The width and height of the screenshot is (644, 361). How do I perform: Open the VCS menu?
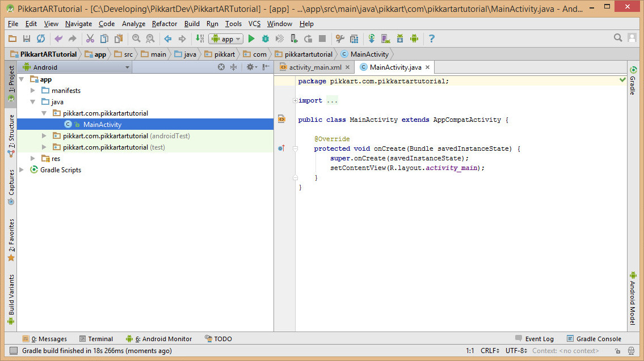click(254, 24)
